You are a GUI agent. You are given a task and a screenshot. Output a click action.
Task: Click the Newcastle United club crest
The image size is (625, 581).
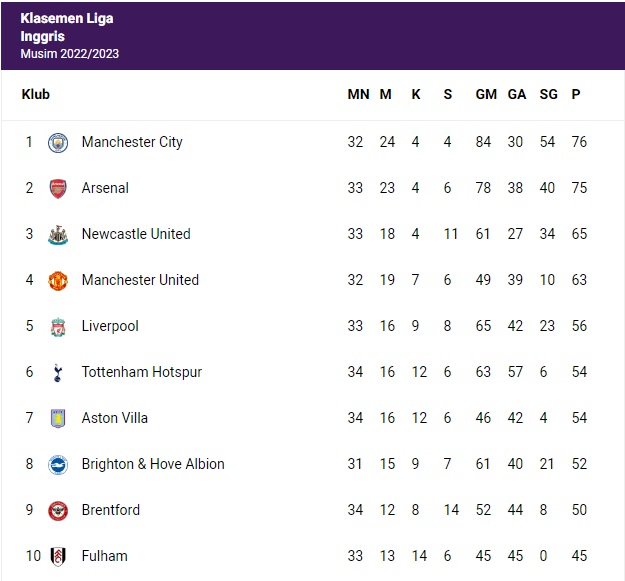(58, 234)
